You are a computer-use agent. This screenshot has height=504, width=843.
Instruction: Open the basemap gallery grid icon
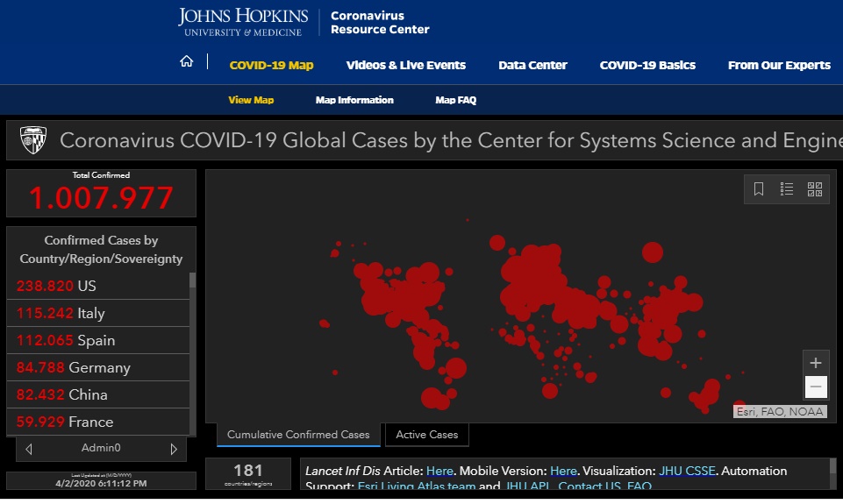click(815, 189)
